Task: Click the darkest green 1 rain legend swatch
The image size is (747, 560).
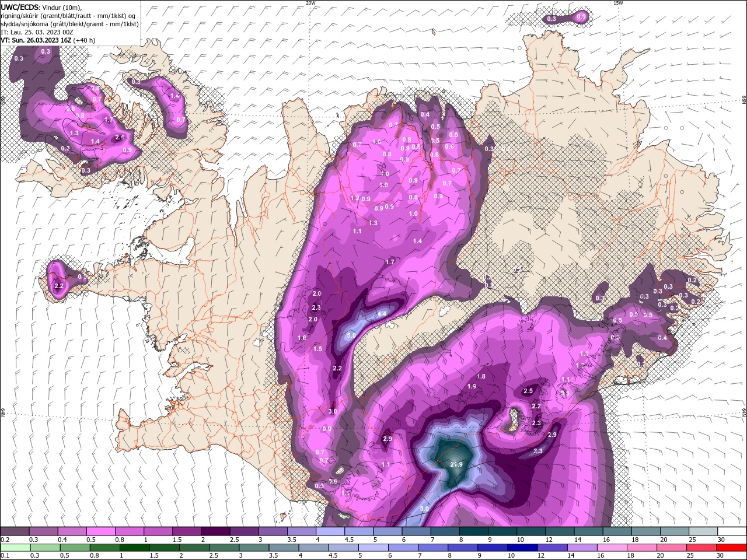Action: 134,548
